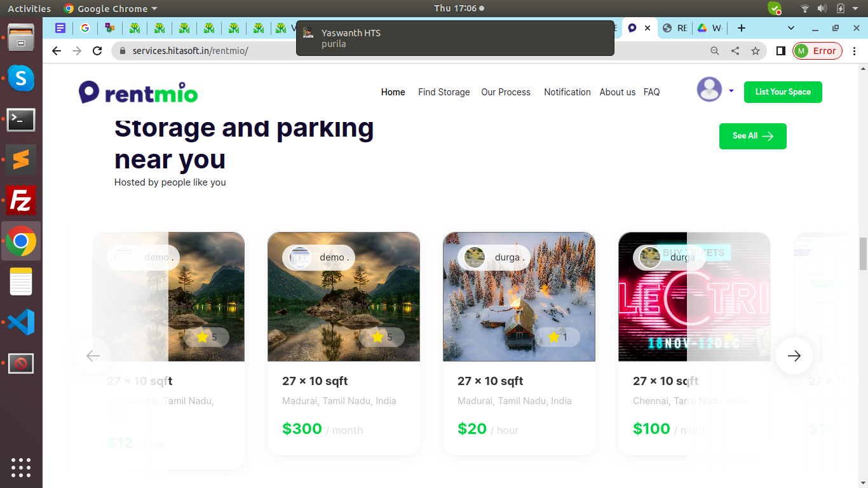Click the Wi-Fi icon in system tray
Viewport: 868px width, 488px height.
pos(805,8)
